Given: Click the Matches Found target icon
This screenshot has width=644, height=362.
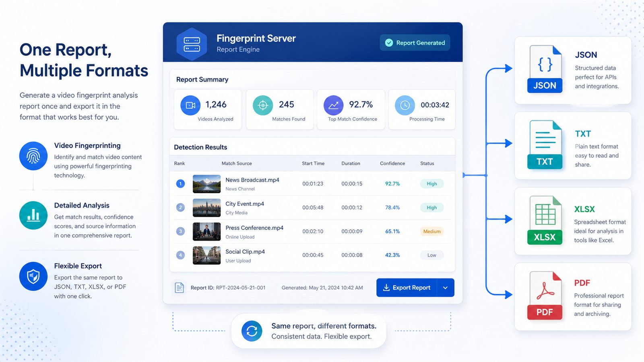Looking at the screenshot, I should point(263,105).
